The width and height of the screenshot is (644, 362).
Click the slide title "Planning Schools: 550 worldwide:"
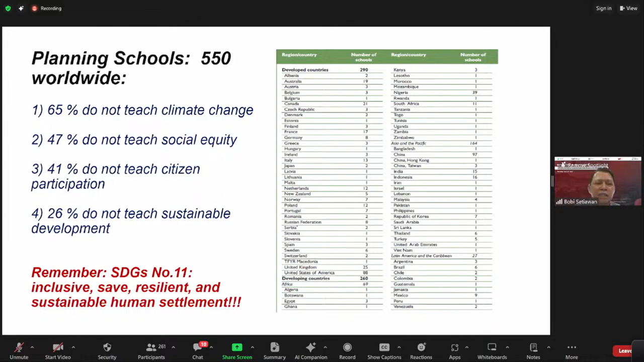[x=131, y=68]
